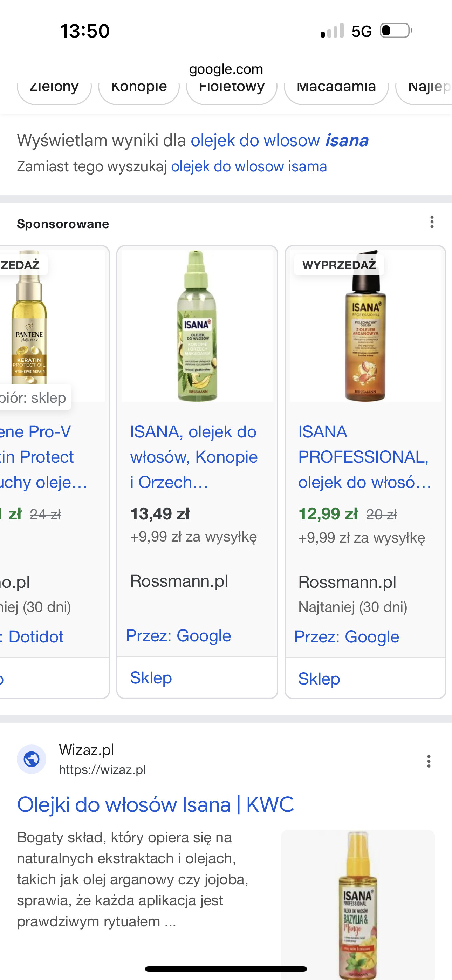
Task: Tap Sklep under the 12,99 zł product
Action: coord(319,679)
